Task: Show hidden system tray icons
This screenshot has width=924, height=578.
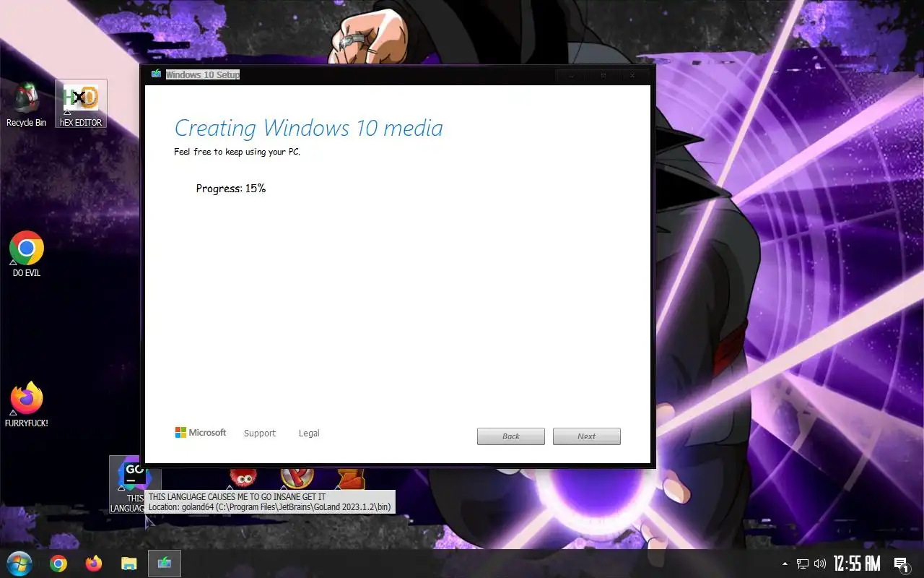Action: click(785, 564)
